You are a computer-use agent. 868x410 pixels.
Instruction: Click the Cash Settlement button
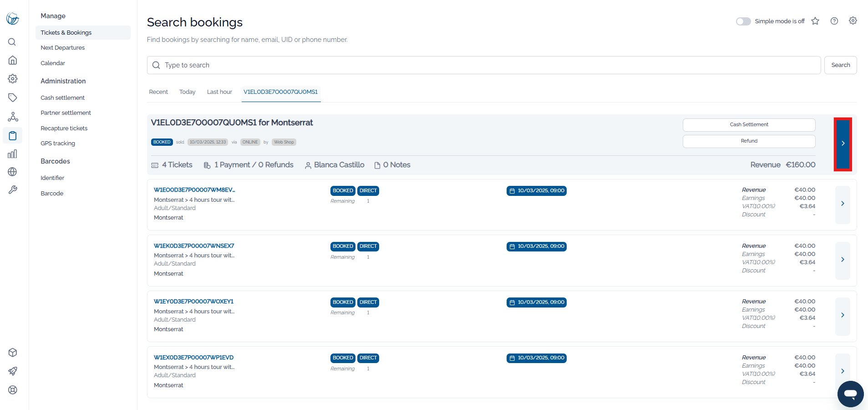point(749,125)
